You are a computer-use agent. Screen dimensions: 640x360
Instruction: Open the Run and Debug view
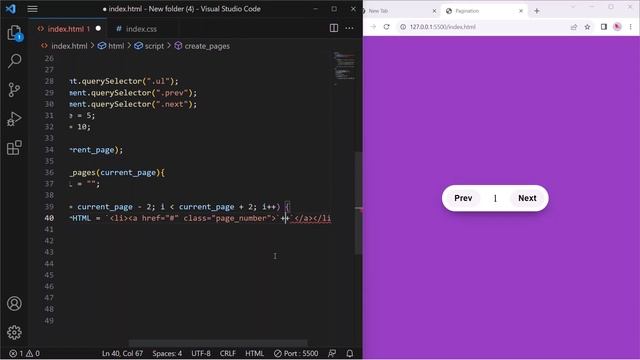click(14, 119)
